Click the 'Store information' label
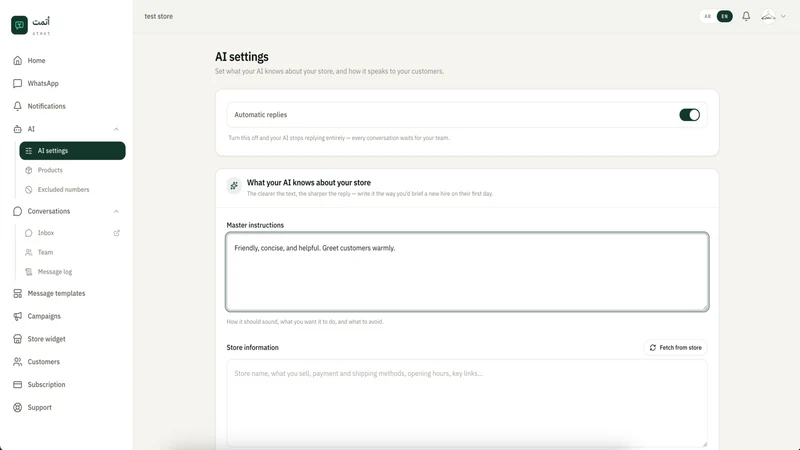The image size is (800, 450). [253, 347]
